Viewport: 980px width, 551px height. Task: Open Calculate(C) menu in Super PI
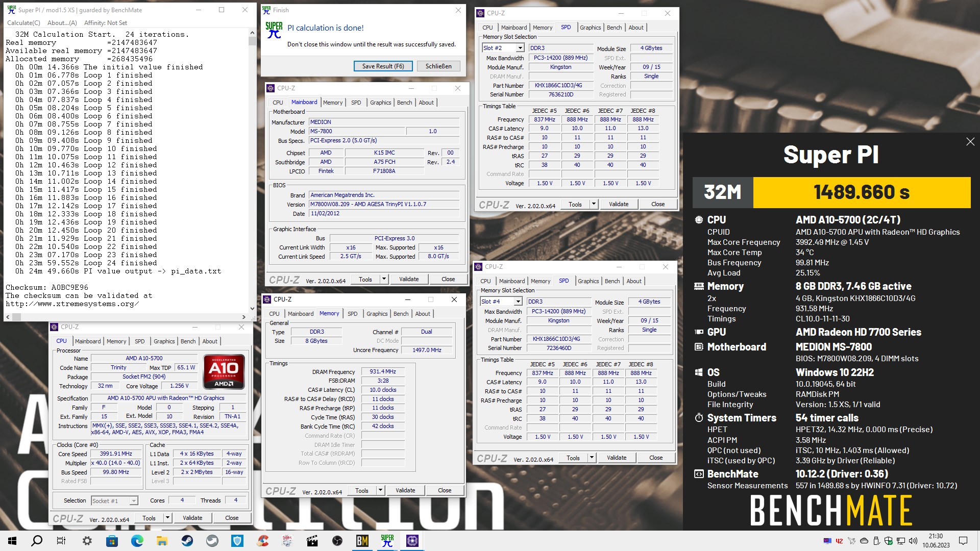pyautogui.click(x=23, y=22)
